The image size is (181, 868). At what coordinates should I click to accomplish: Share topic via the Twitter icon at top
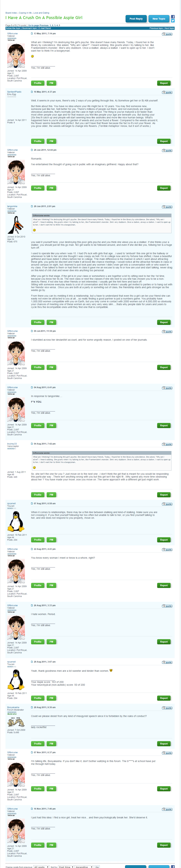(173, 21)
